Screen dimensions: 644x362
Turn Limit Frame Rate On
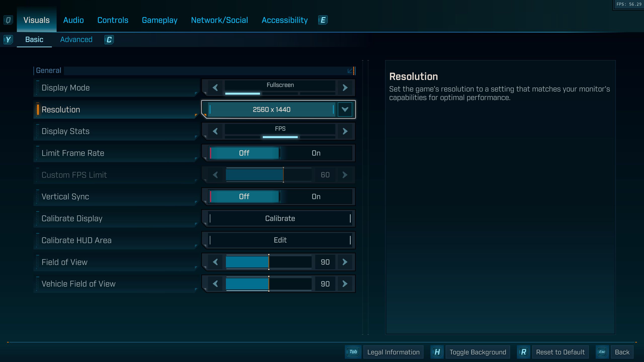(x=316, y=153)
